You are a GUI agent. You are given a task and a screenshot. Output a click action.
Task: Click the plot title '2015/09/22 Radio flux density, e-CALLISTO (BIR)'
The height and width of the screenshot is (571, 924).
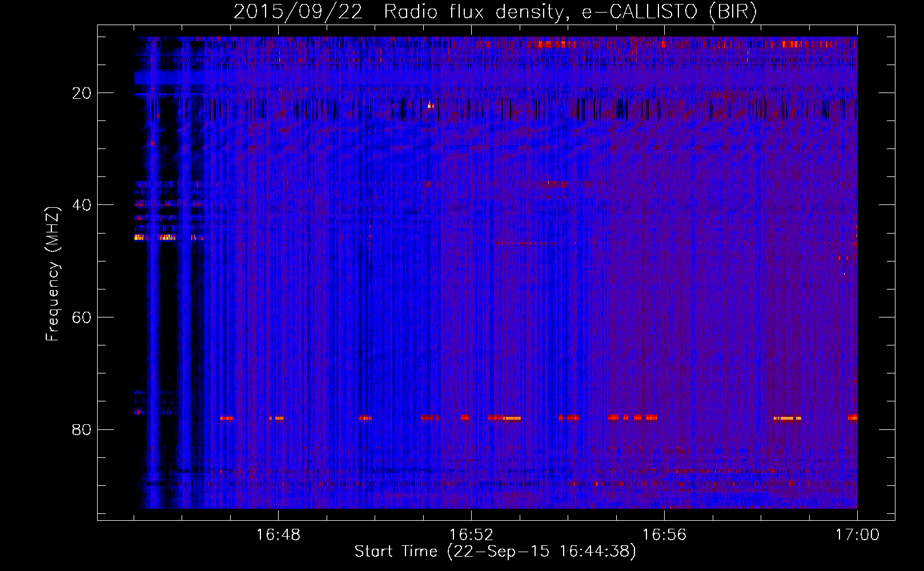(x=495, y=12)
